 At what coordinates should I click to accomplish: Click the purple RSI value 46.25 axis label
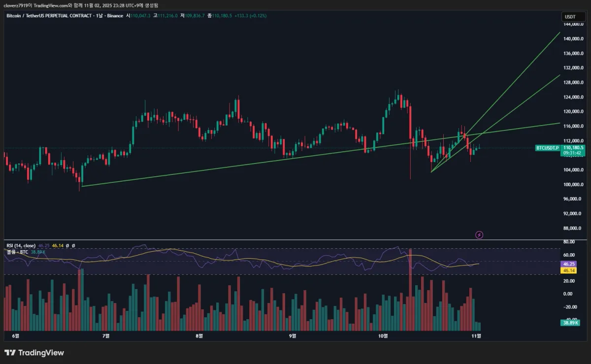(568, 264)
